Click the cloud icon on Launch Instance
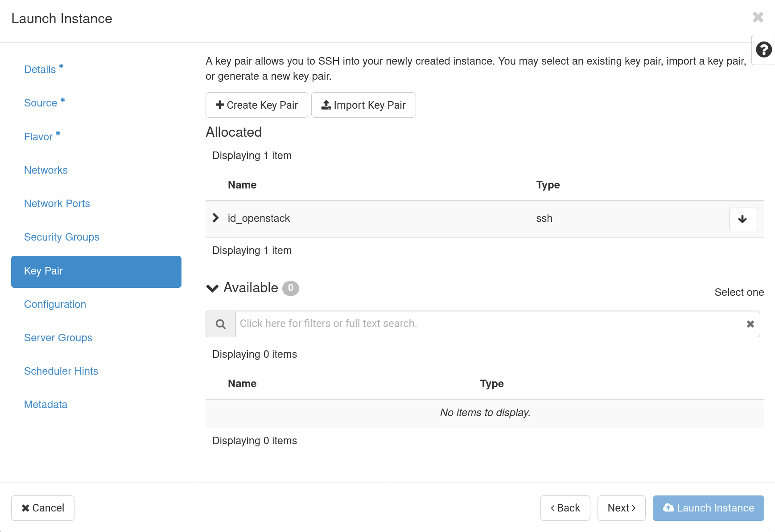 click(x=668, y=508)
